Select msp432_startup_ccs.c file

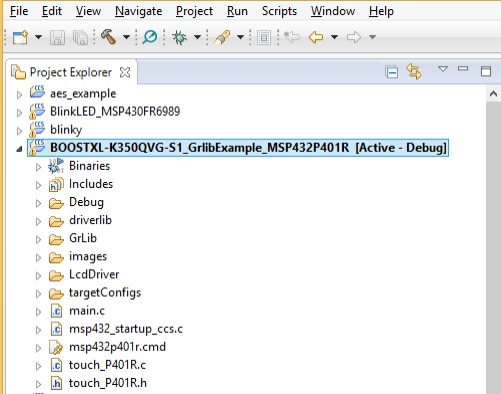point(126,329)
